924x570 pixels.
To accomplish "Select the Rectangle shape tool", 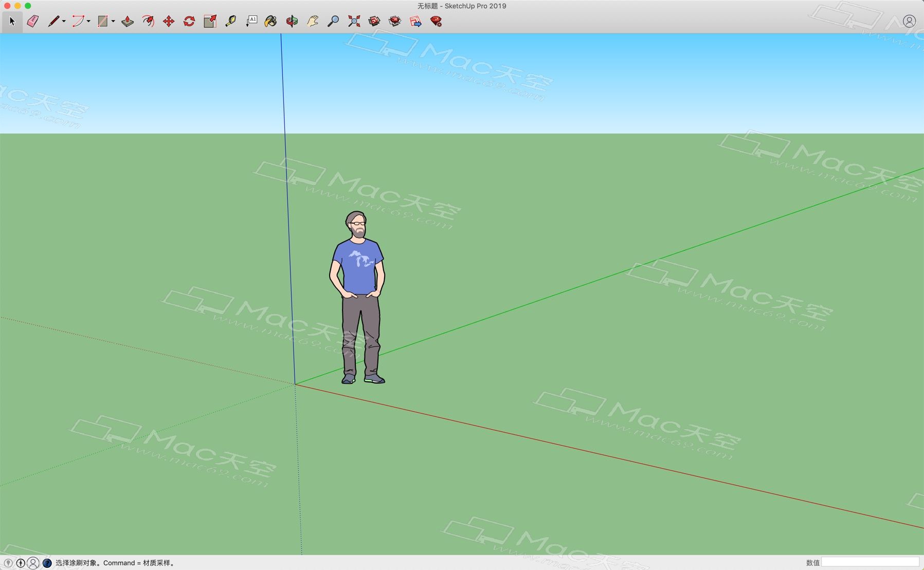I will 102,21.
